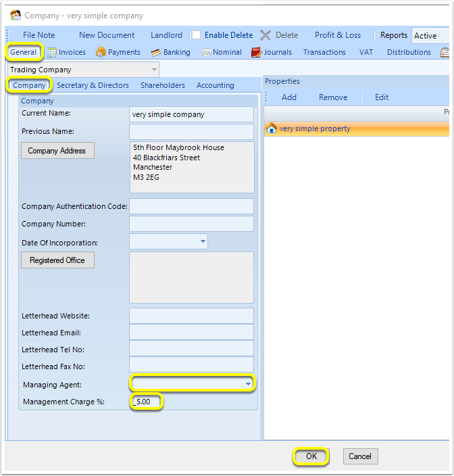This screenshot has height=476, width=454.
Task: Click the Management Charge % field
Action: (147, 402)
